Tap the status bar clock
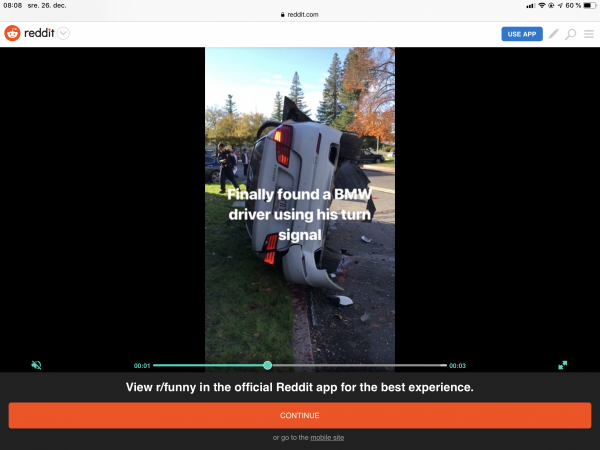The image size is (600, 450). tap(12, 5)
